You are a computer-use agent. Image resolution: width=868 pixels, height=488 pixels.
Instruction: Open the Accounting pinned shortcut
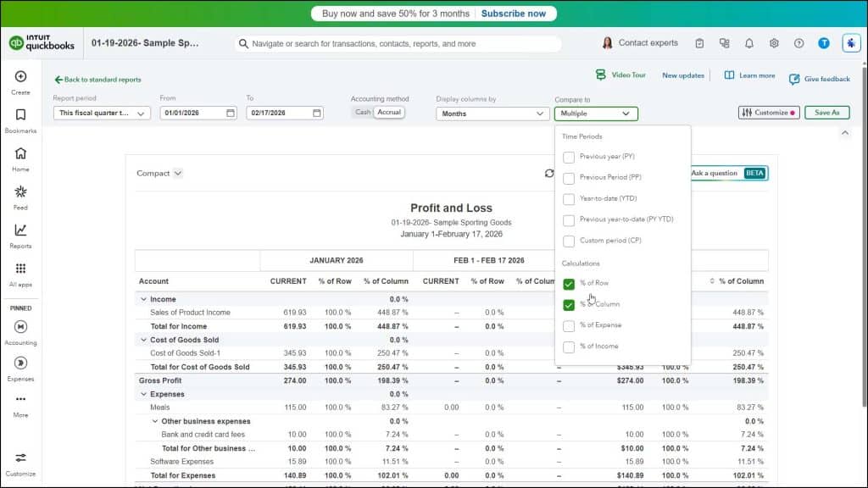coord(20,330)
